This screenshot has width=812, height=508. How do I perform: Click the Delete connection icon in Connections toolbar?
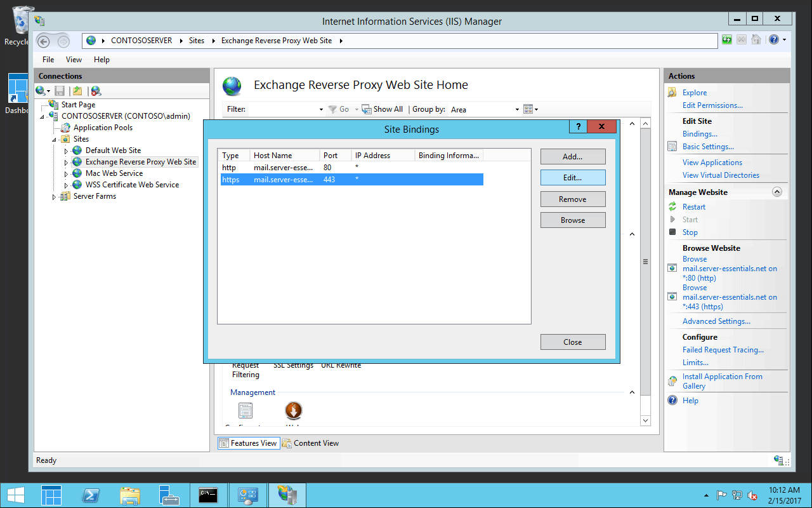[96, 91]
